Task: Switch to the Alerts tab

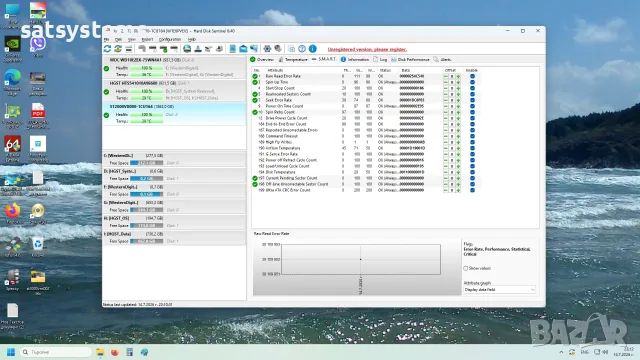Action: pyautogui.click(x=442, y=60)
